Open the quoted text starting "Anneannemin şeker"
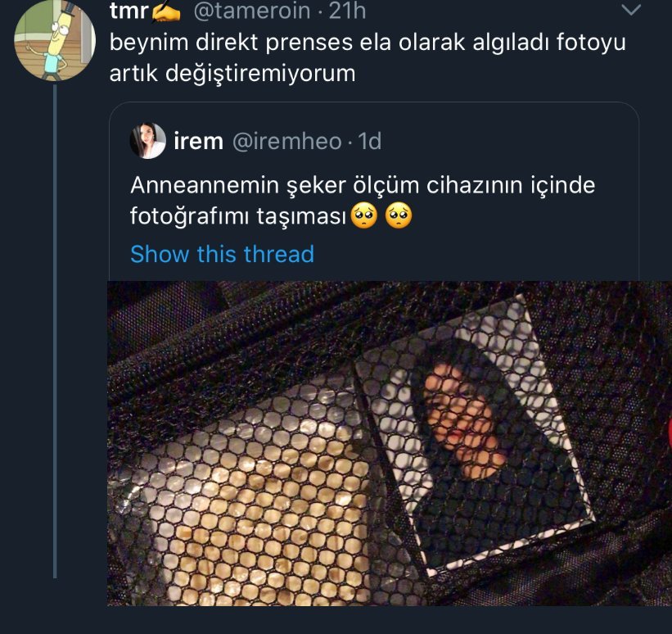This screenshot has width=672, height=634. (x=363, y=186)
